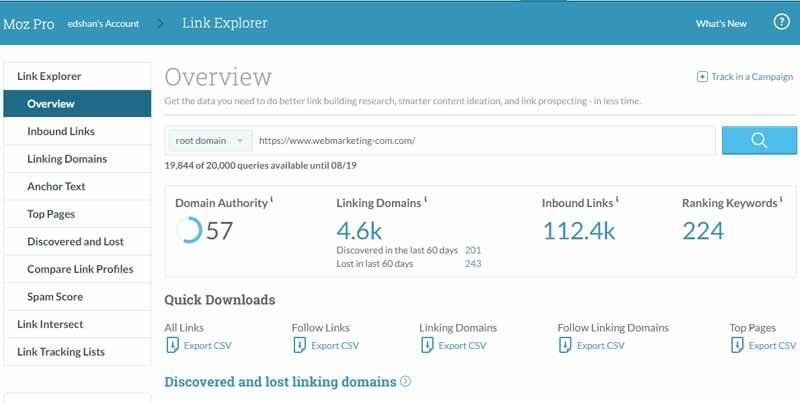The width and height of the screenshot is (800, 402).
Task: Click the 224 ranking keywords value
Action: (x=703, y=231)
